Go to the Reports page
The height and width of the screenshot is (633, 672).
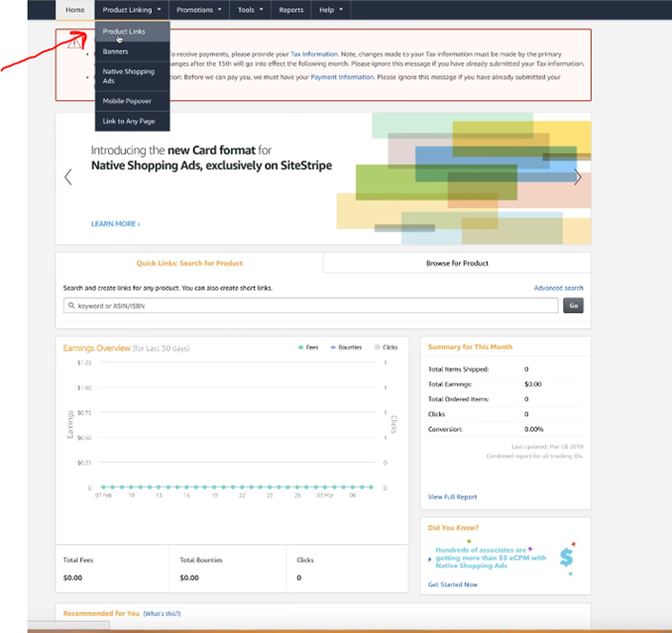coord(291,10)
